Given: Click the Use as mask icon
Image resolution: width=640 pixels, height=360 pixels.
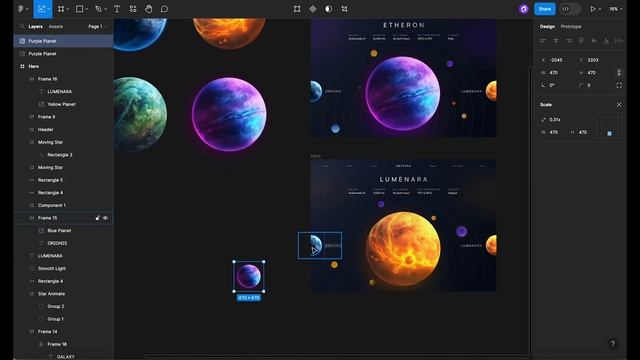Looking at the screenshot, I should click(329, 9).
